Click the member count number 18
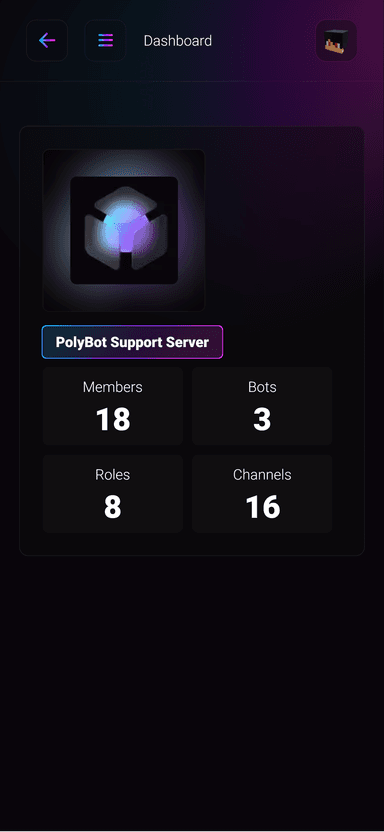 (x=113, y=420)
